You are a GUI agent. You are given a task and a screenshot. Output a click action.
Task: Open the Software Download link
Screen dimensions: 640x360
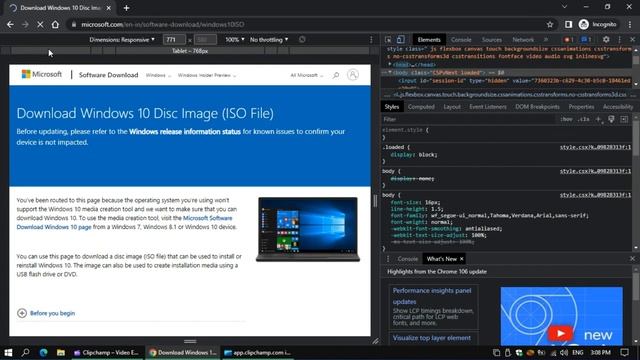click(x=109, y=75)
